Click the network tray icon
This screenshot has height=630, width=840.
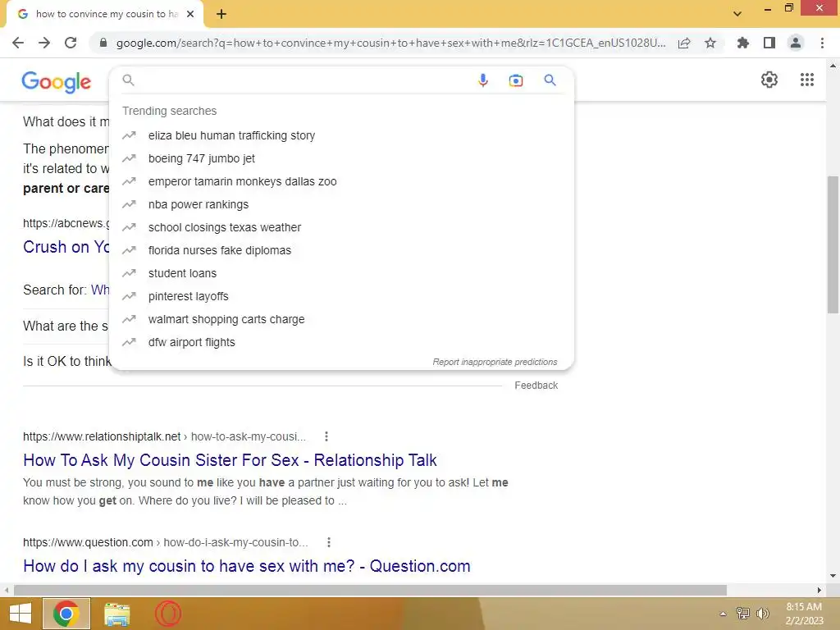point(743,614)
